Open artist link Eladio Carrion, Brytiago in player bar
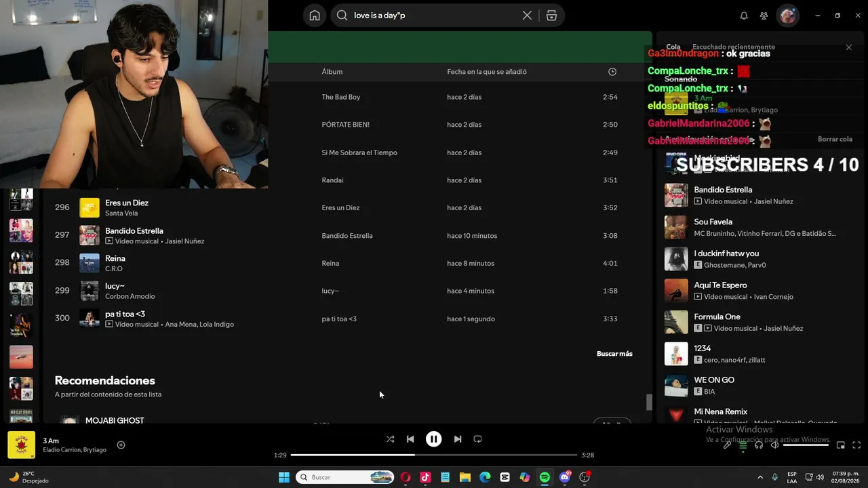The height and width of the screenshot is (488, 868). [75, 450]
